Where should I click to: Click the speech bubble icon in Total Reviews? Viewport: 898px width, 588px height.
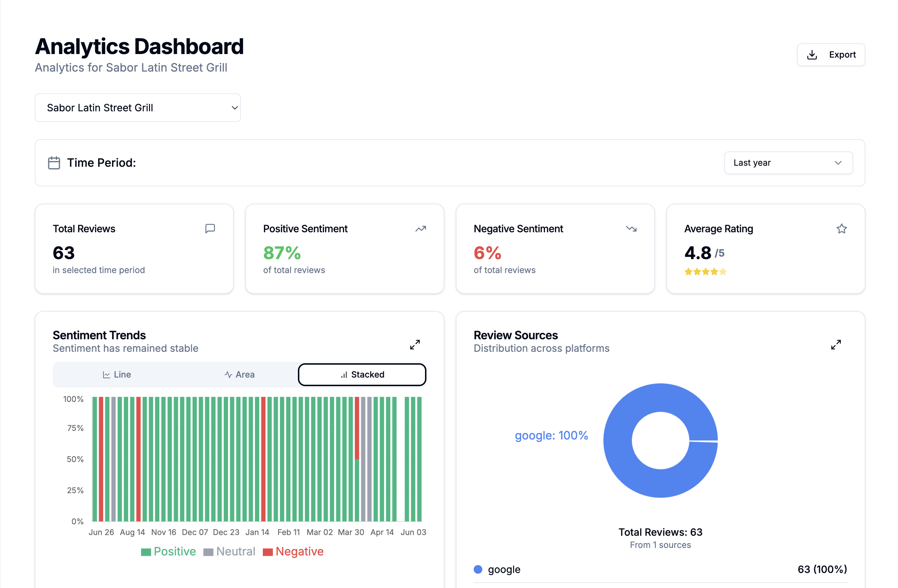[210, 229]
